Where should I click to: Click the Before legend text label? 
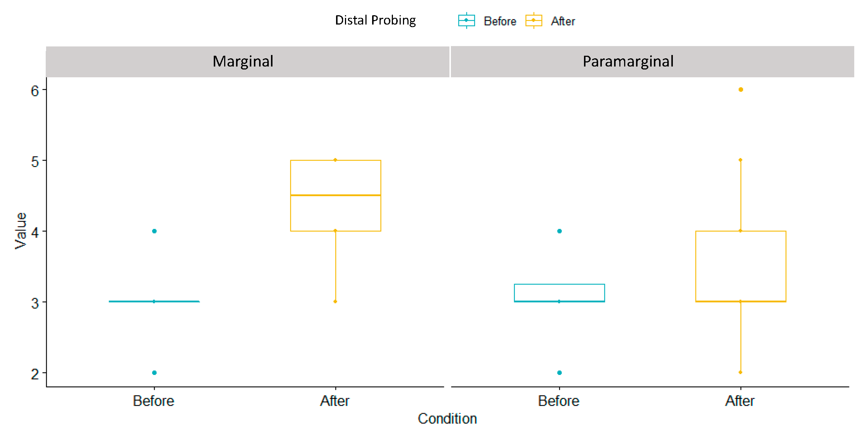pyautogui.click(x=500, y=21)
